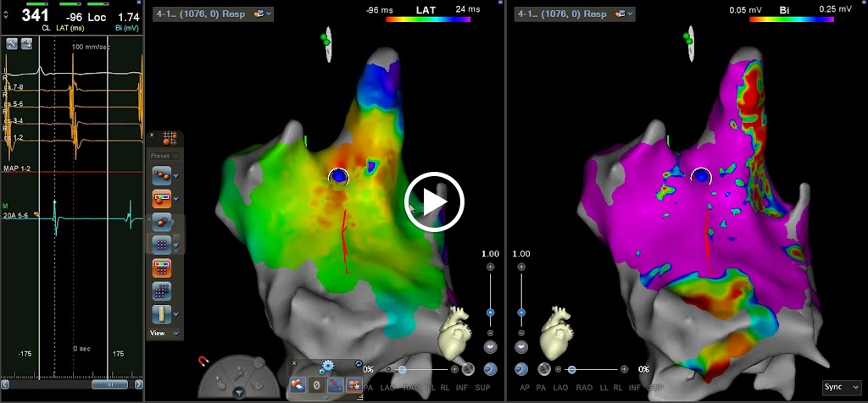868x403 pixels.
Task: Expand the arrow beside the orange color-bar tool
Action: pyautogui.click(x=176, y=198)
